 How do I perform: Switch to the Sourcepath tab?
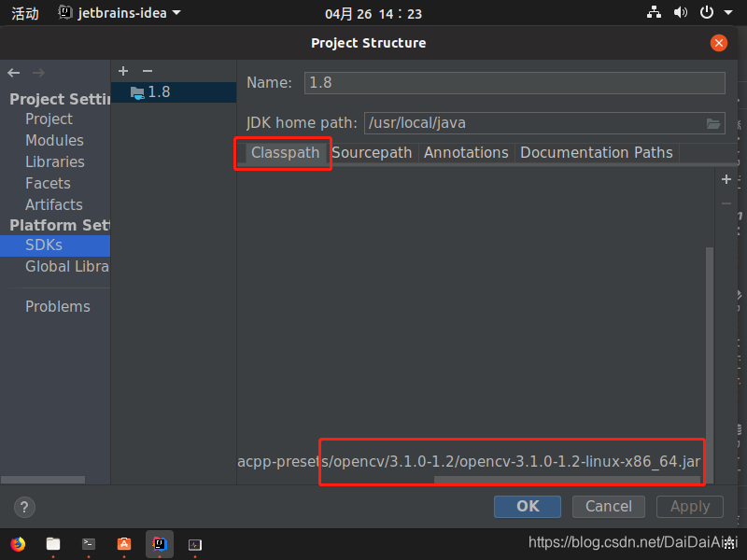pyautogui.click(x=372, y=152)
